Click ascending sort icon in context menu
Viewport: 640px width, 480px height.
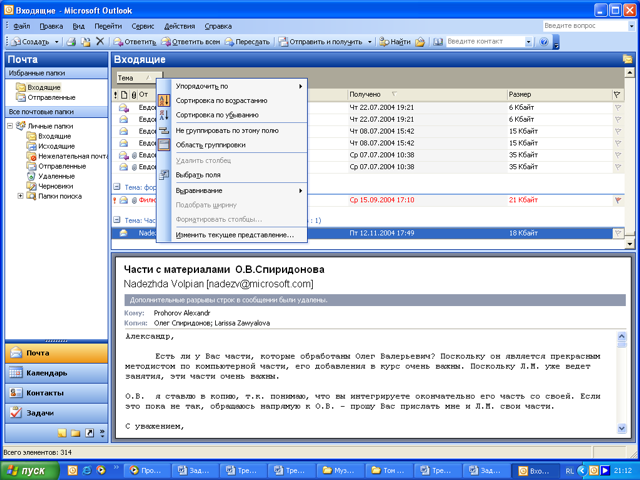164,100
